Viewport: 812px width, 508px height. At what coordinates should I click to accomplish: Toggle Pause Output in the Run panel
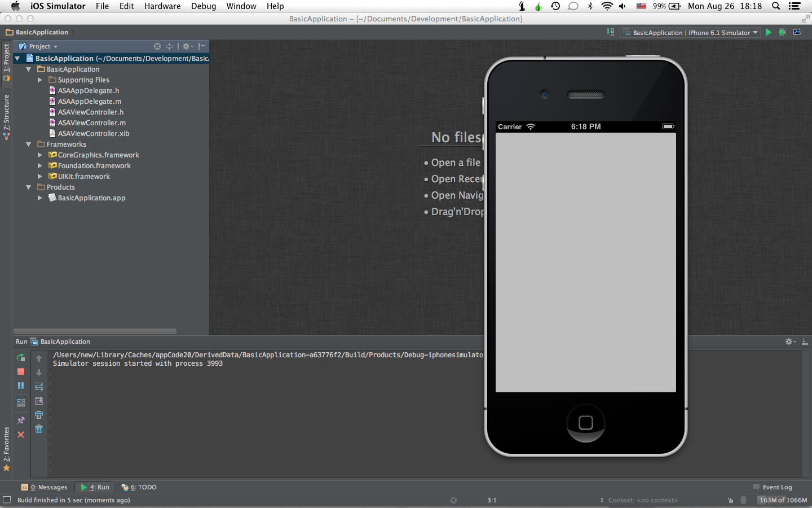pos(21,386)
